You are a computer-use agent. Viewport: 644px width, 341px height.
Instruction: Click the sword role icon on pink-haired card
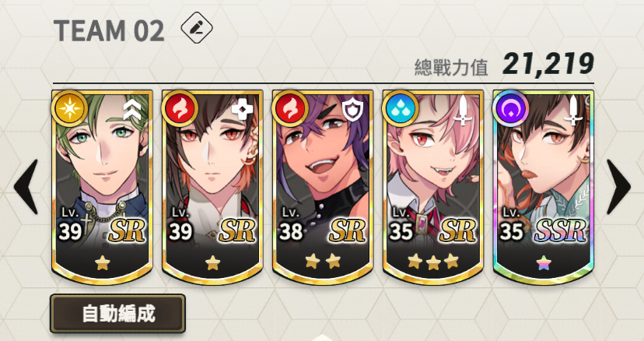[463, 110]
